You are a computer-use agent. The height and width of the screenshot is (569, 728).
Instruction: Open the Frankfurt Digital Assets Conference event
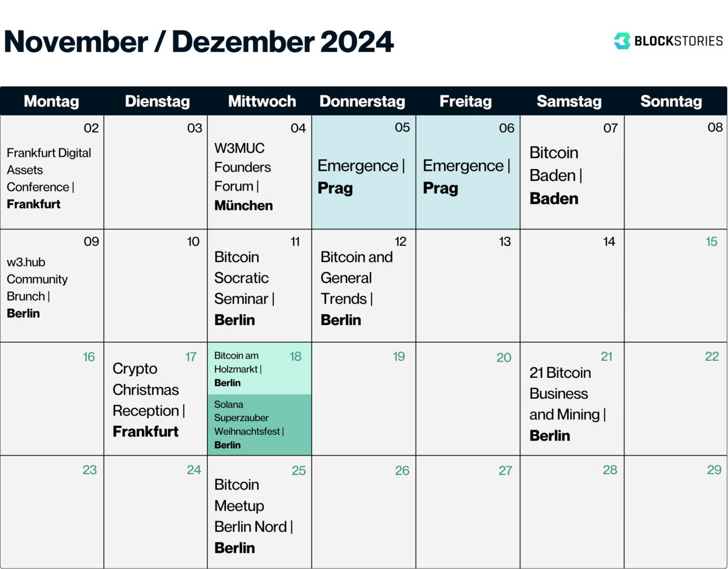(x=49, y=178)
